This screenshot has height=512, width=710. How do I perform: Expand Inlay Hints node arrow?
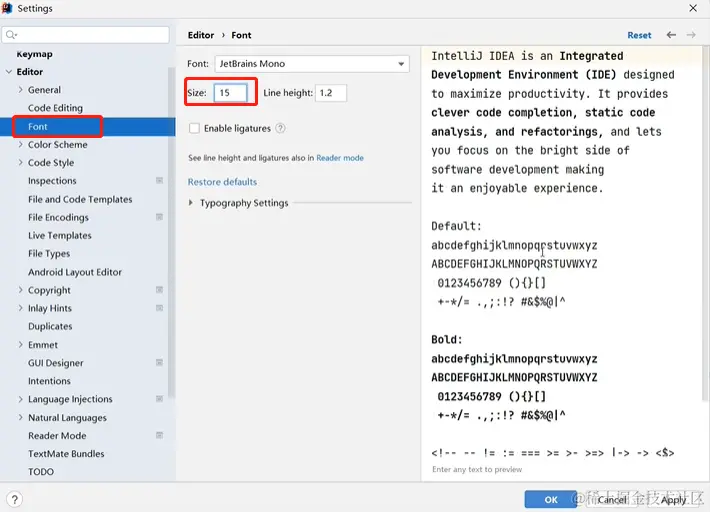20,308
